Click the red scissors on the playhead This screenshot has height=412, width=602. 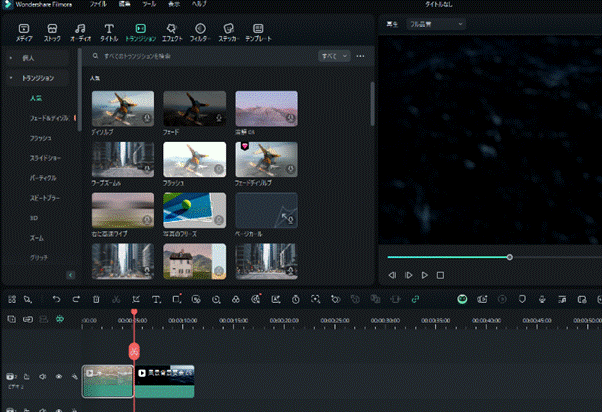click(134, 351)
